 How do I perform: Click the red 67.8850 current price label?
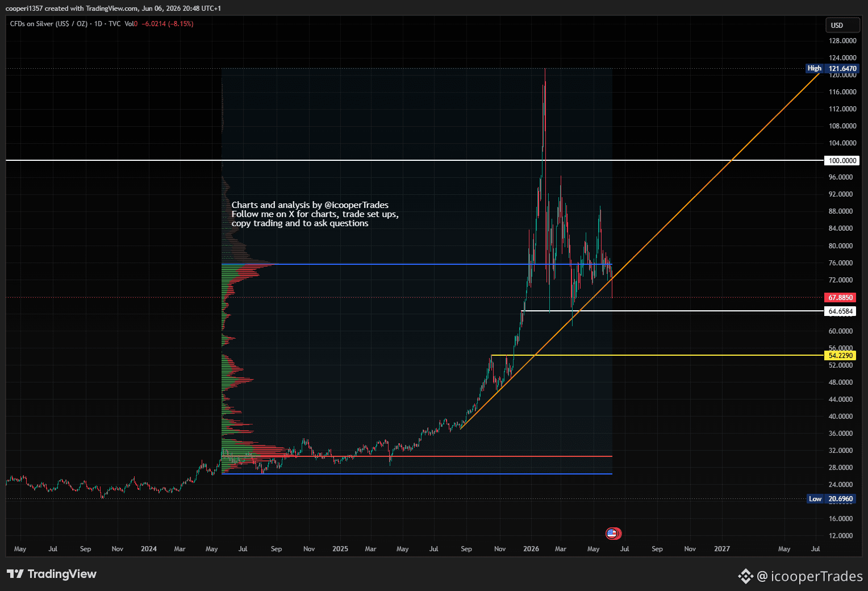coord(841,298)
